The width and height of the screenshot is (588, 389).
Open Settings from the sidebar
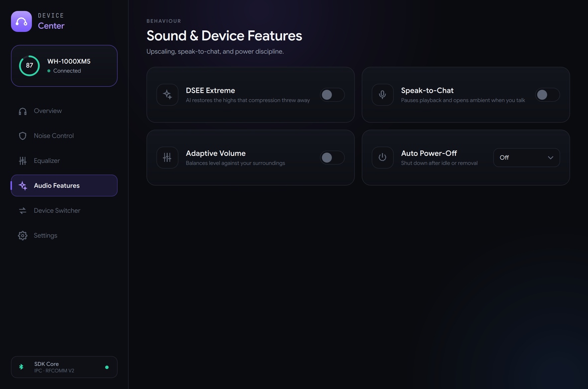(x=64, y=235)
